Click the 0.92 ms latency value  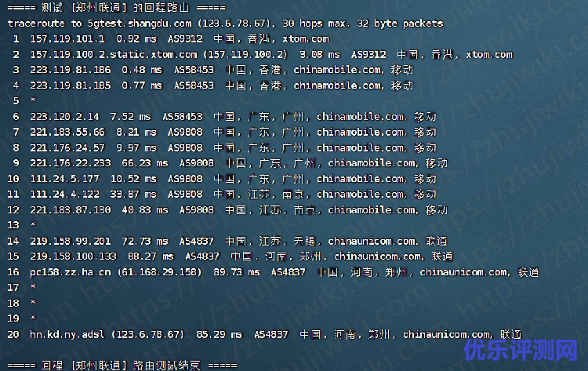tap(136, 38)
